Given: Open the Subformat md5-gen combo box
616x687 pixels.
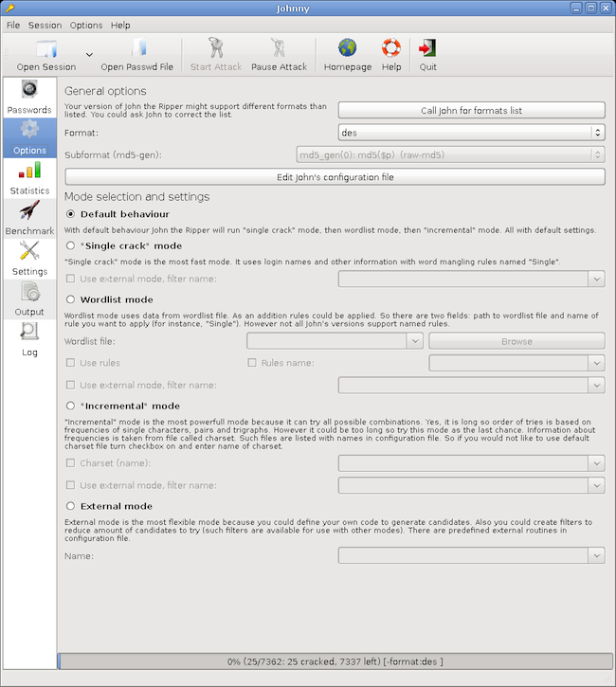Looking at the screenshot, I should 450,154.
